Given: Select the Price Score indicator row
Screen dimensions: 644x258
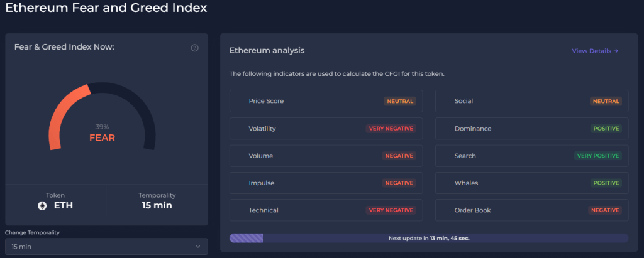Looking at the screenshot, I should (326, 101).
